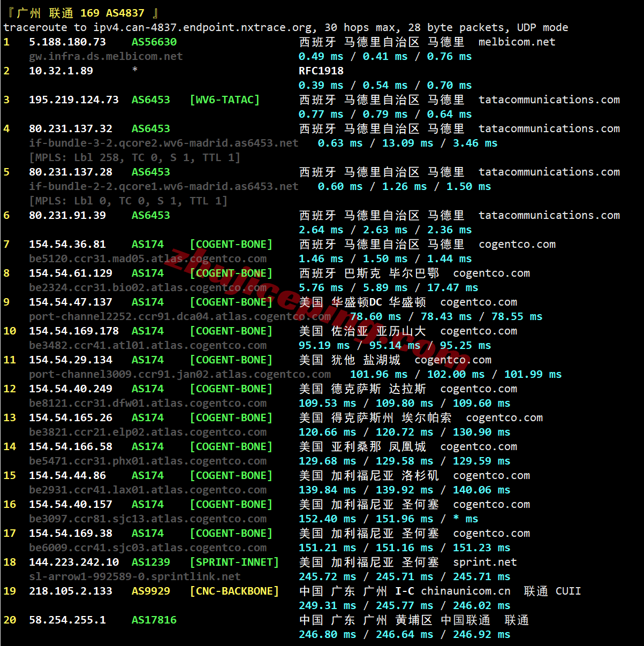Click latency value 152.40 ms on hop 16

tap(328, 519)
